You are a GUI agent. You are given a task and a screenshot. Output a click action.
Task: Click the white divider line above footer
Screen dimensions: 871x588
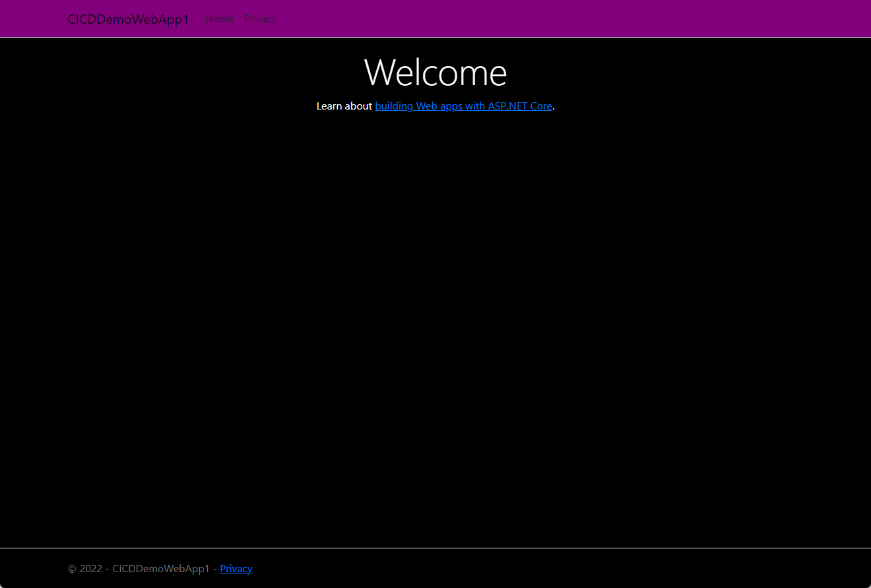(x=435, y=548)
